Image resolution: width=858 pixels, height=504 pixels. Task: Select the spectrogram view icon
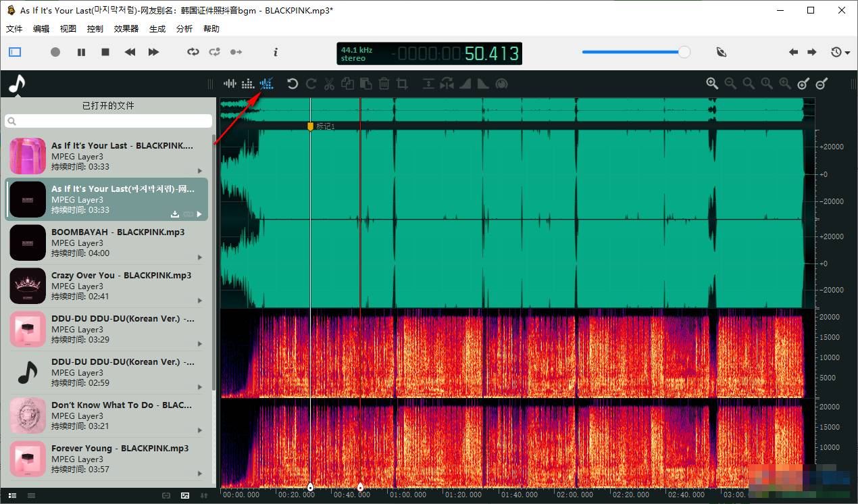point(247,83)
